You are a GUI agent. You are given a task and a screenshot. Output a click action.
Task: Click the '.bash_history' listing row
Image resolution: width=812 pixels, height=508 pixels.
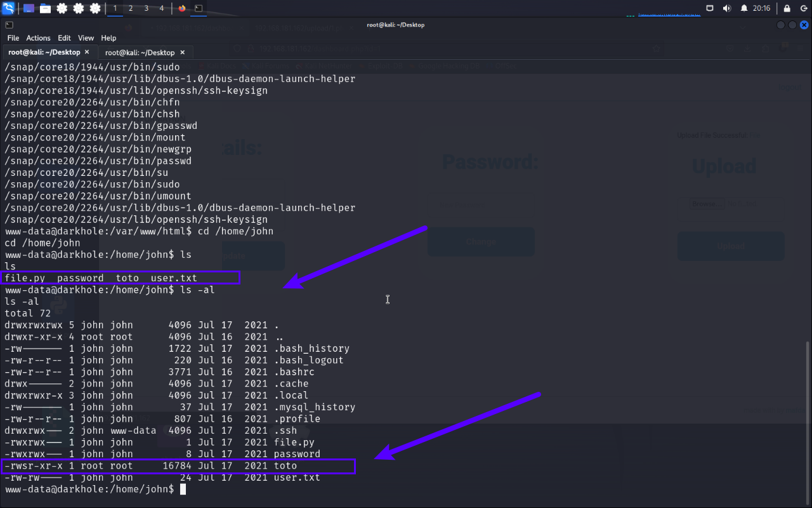(x=177, y=349)
